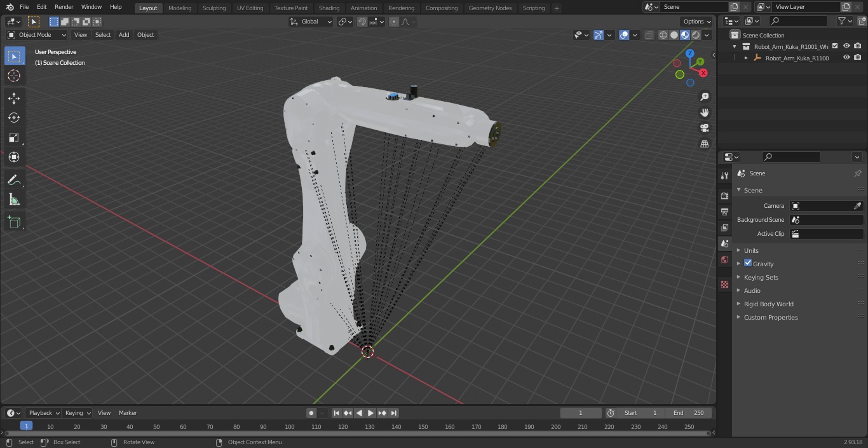Expand the Keying Sets panel
The image size is (868, 448).
pyautogui.click(x=761, y=277)
